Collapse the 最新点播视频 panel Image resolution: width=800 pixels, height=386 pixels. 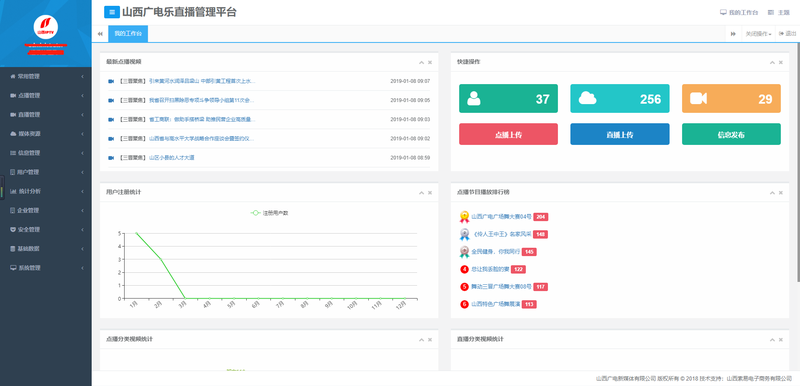tap(421, 62)
